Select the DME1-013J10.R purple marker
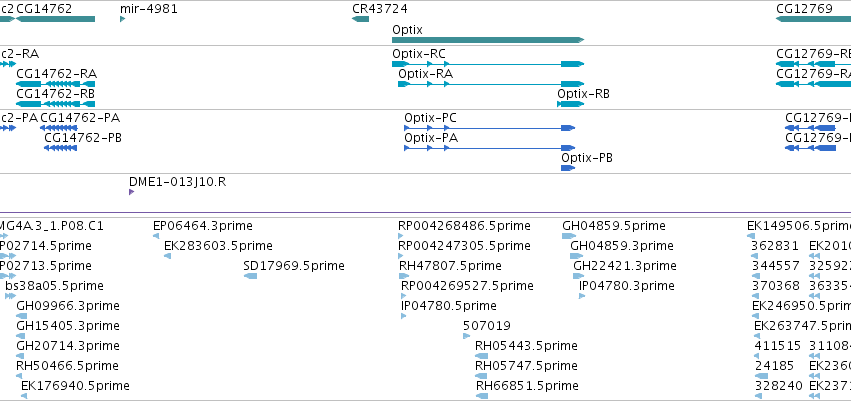The width and height of the screenshot is (851, 401). pos(131,192)
